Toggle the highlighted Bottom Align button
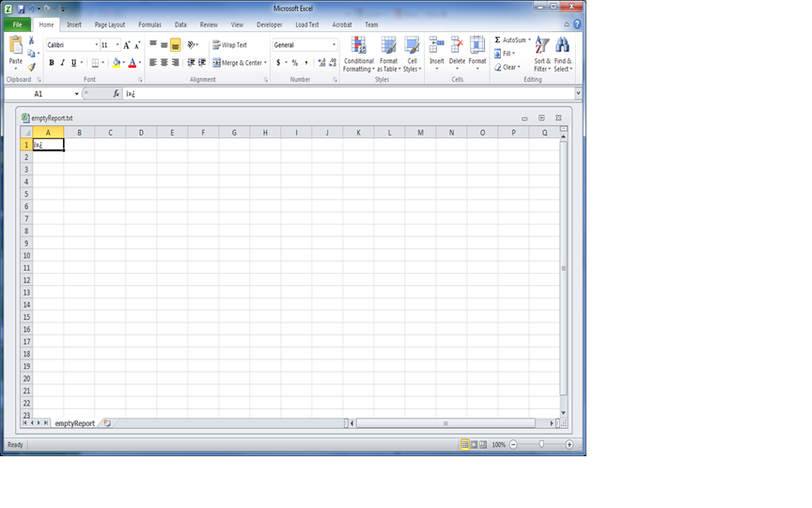Screen dimensions: 812x508 pyautogui.click(x=176, y=45)
